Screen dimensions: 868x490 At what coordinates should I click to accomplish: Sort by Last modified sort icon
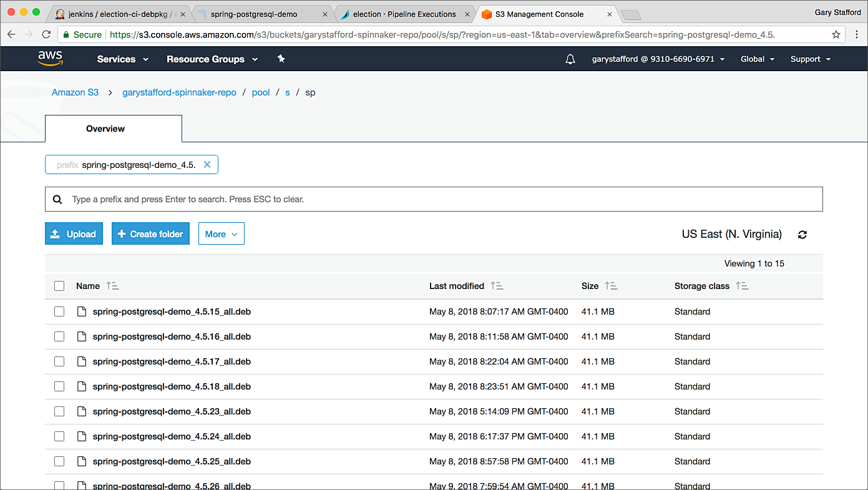click(x=497, y=286)
